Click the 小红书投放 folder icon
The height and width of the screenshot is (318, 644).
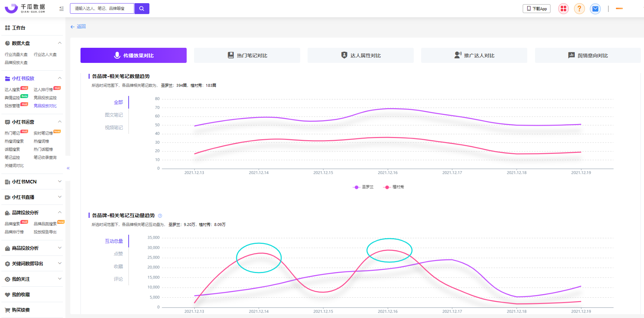click(x=7, y=78)
